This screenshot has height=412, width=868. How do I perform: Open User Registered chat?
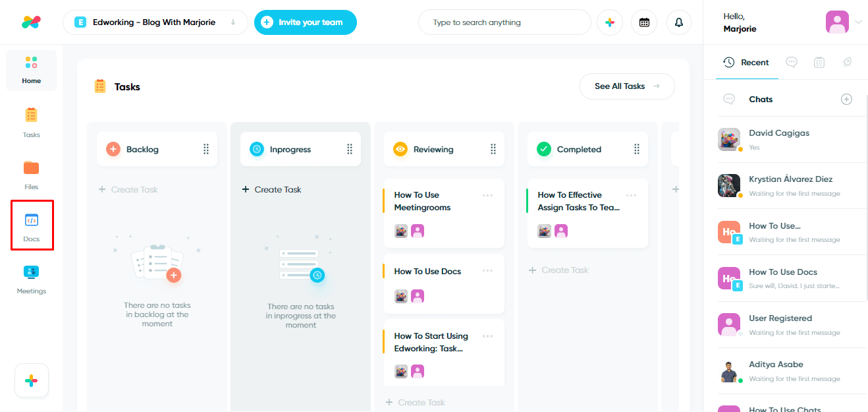coord(790,325)
